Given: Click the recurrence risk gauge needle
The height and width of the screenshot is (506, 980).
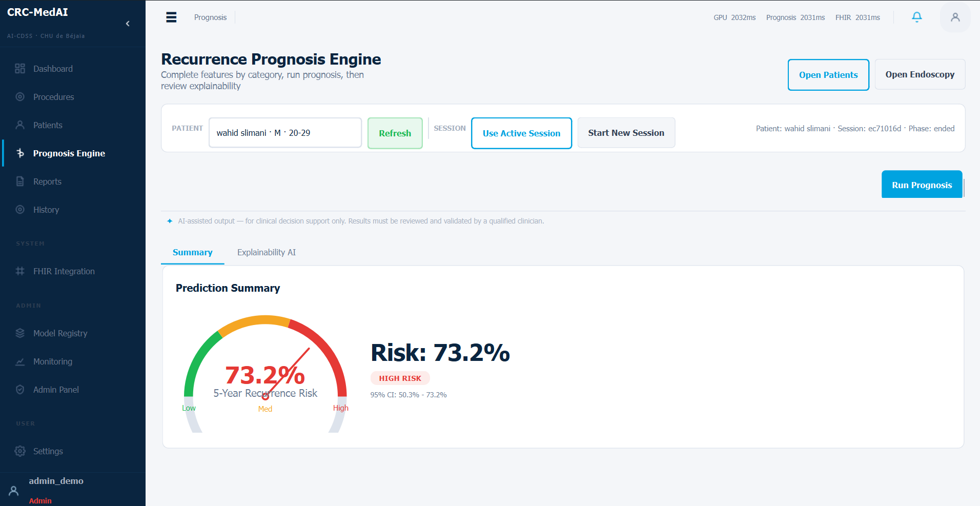Looking at the screenshot, I should pyautogui.click(x=287, y=372).
